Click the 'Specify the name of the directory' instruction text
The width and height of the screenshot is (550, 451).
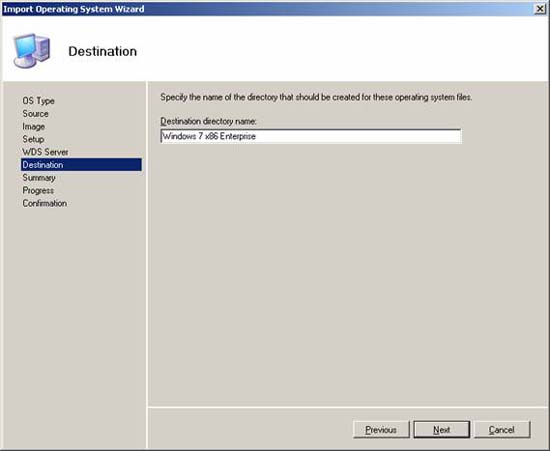tap(316, 97)
